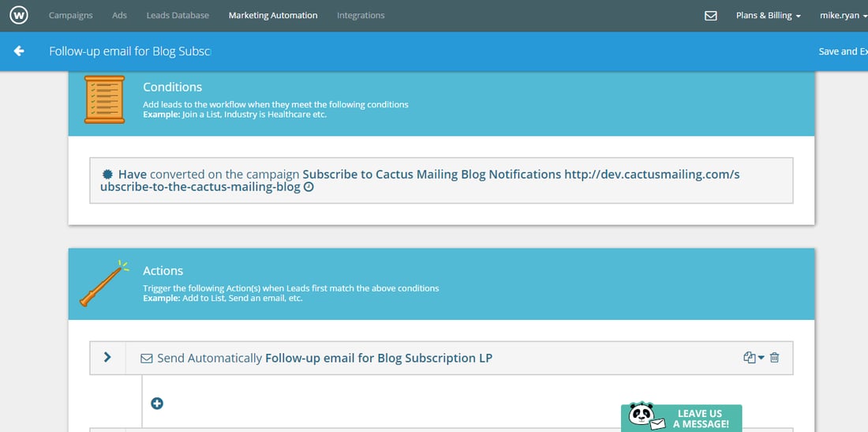Click the panda mascot chat icon
Screen dimensions: 868x432
pos(642,417)
